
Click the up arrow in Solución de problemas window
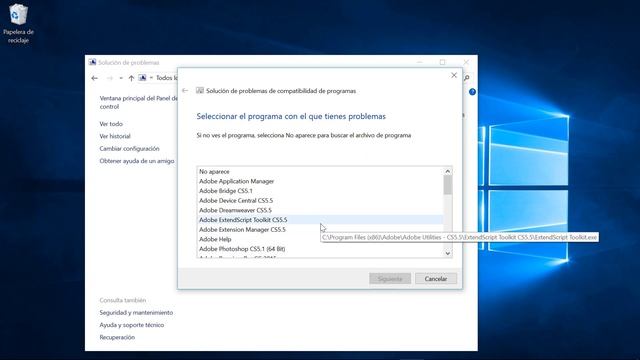coord(131,78)
